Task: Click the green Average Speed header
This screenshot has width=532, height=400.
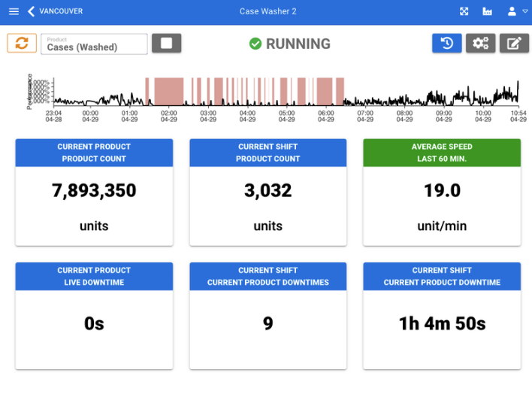Action: 442,153
